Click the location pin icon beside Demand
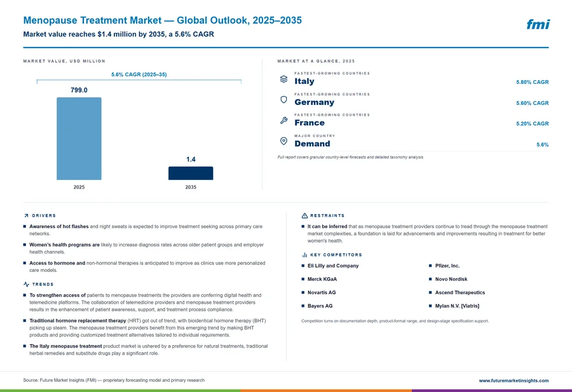This screenshot has height=392, width=572. (283, 141)
